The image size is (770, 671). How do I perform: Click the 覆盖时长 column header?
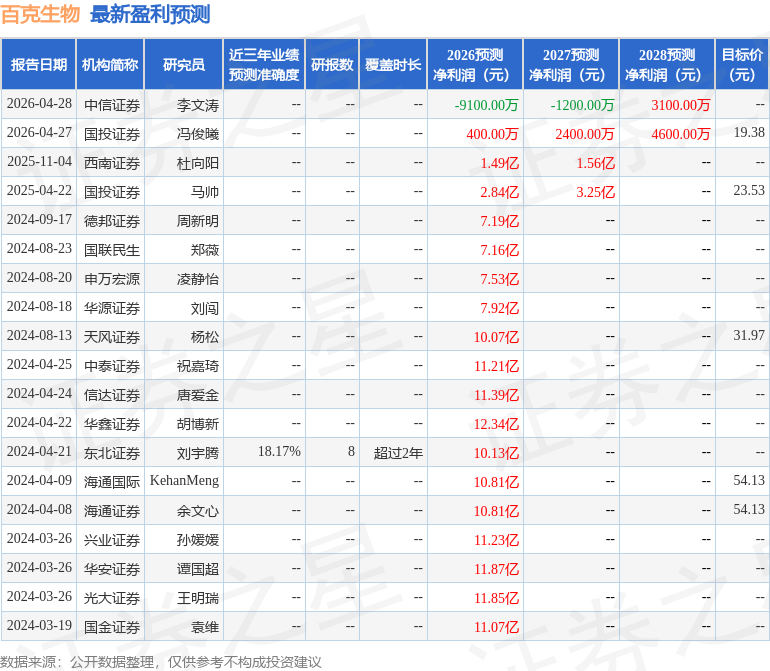coord(393,65)
